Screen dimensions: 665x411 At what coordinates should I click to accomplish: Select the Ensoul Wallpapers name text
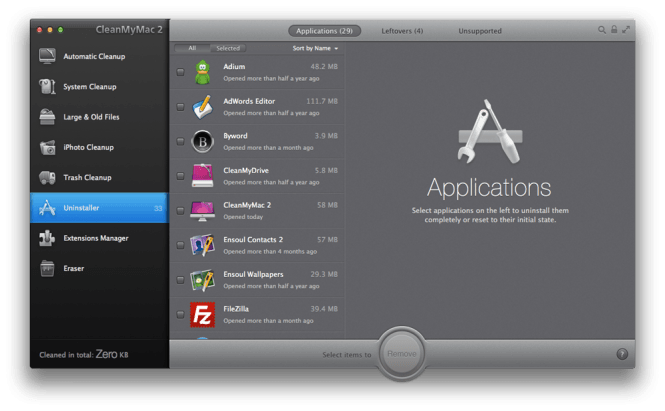(253, 274)
